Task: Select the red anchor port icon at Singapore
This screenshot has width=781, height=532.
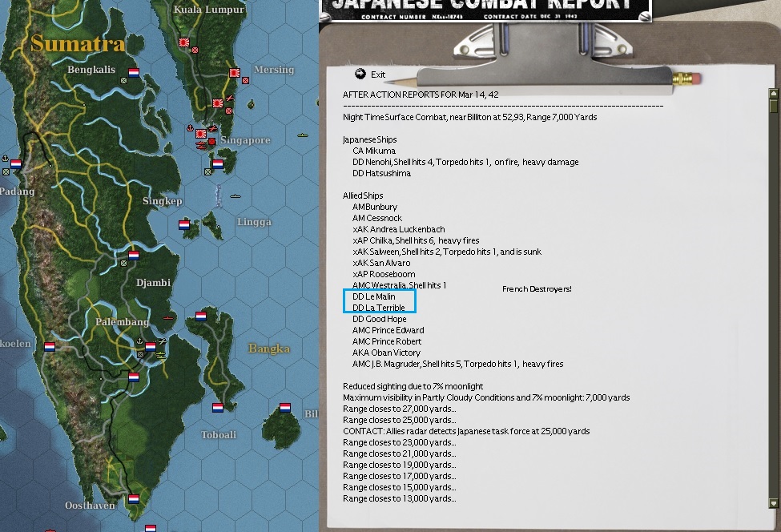Action: coord(191,128)
